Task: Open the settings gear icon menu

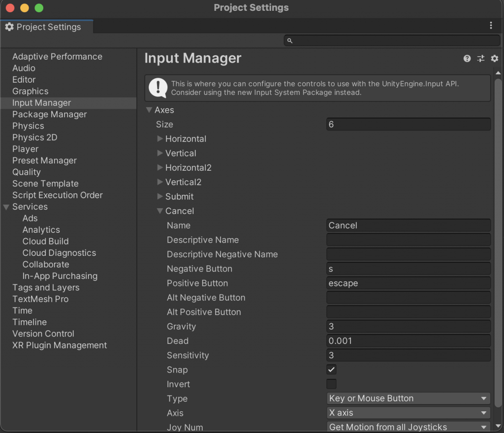Action: pos(495,59)
